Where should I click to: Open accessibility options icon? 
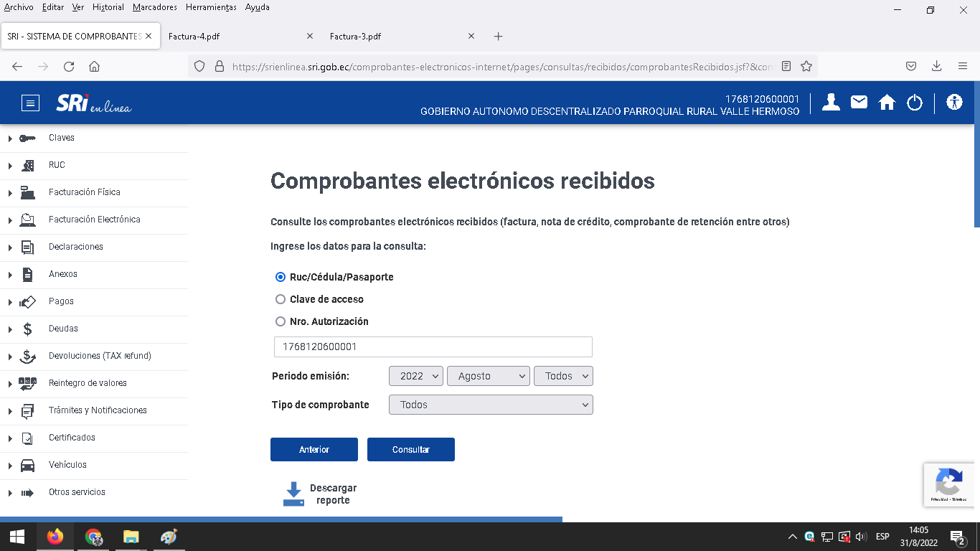pyautogui.click(x=953, y=103)
